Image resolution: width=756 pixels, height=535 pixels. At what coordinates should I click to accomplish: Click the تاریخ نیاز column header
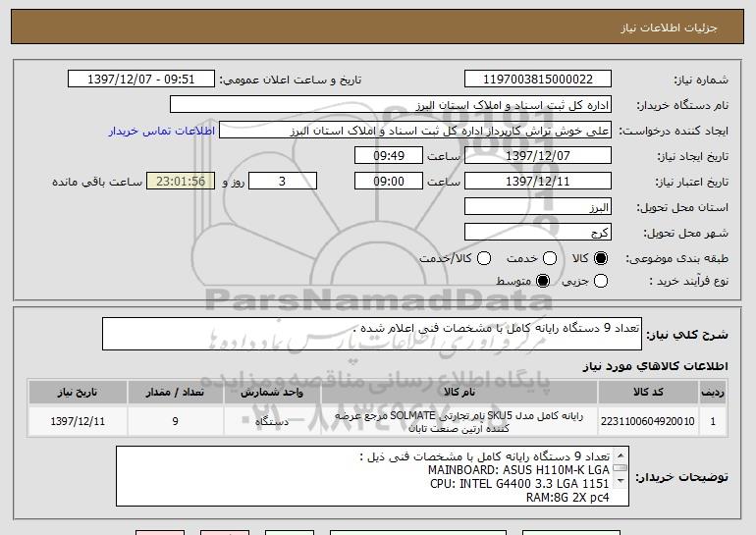pyautogui.click(x=78, y=393)
